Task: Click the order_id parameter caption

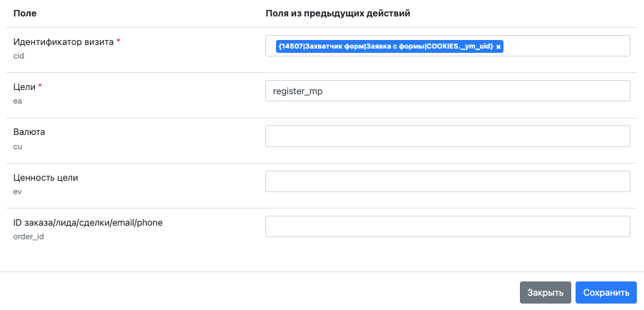Action: coord(29,237)
